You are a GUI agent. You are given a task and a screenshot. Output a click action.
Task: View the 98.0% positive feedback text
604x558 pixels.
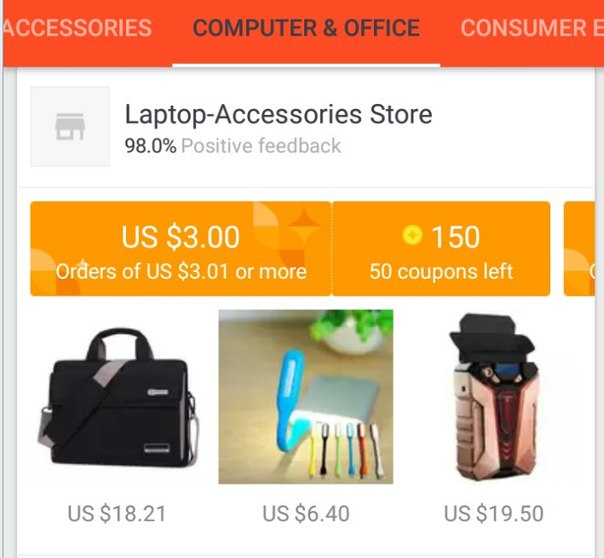[x=233, y=146]
